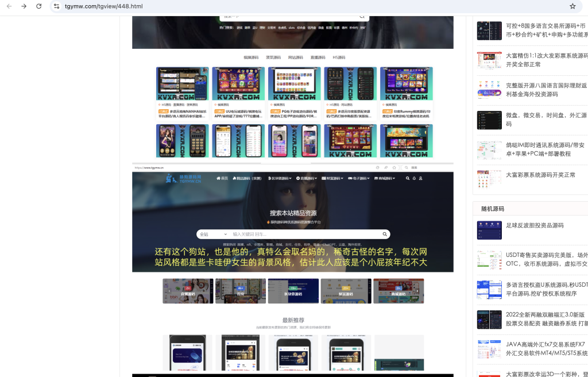Open site info icon in address bar
Image resolution: width=588 pixels, height=377 pixels.
tap(56, 6)
